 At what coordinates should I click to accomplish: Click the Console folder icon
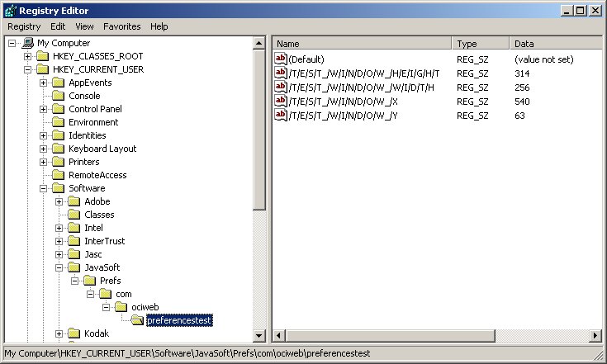point(58,96)
